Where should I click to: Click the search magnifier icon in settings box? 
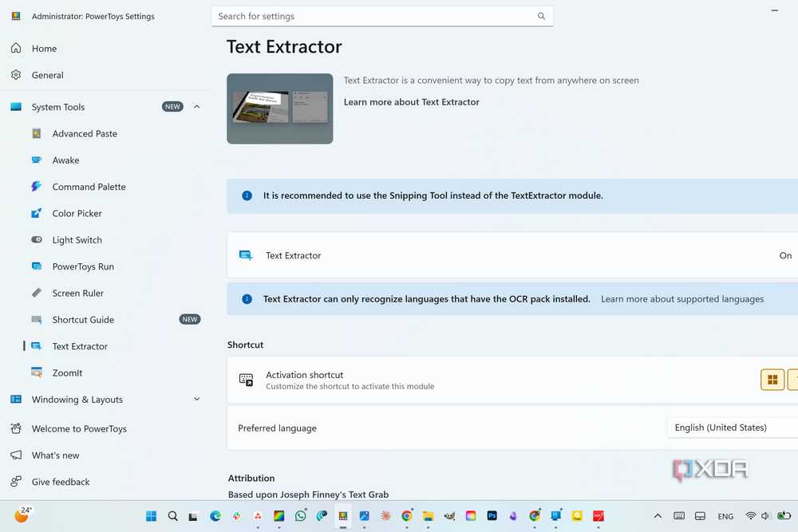click(541, 16)
